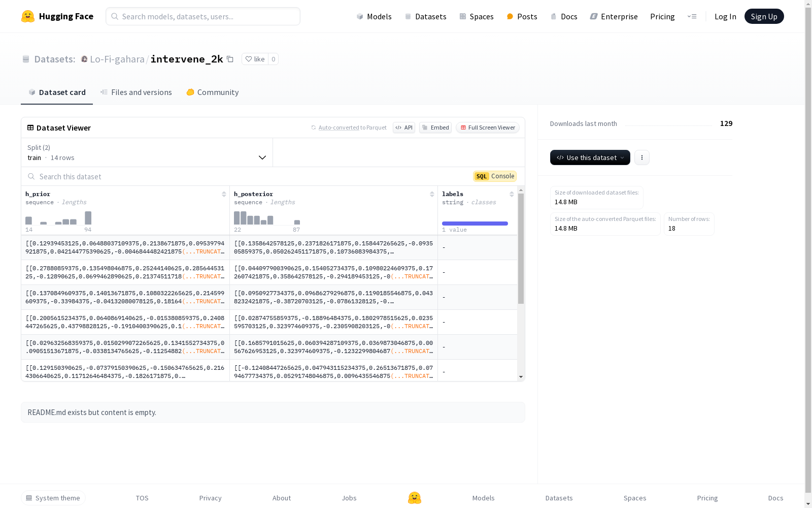The width and height of the screenshot is (812, 508).
Task: Click the h_prior cell starting 0.029632568359375
Action: [x=125, y=347]
